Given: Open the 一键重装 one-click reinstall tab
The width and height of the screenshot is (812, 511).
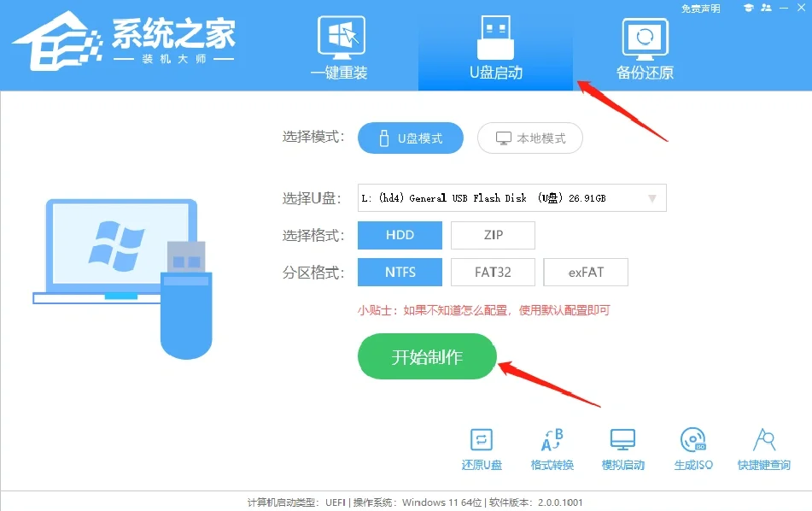Looking at the screenshot, I should click(x=340, y=48).
